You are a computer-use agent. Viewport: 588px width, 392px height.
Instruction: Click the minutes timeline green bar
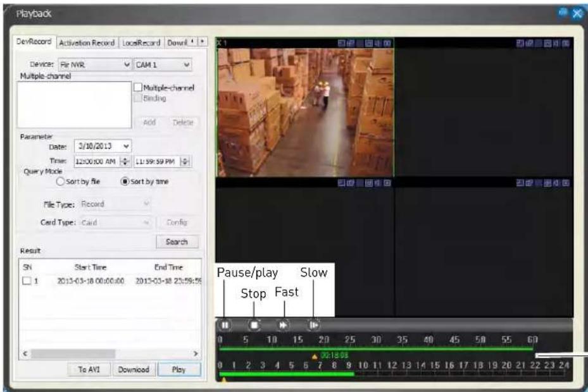pos(376,349)
